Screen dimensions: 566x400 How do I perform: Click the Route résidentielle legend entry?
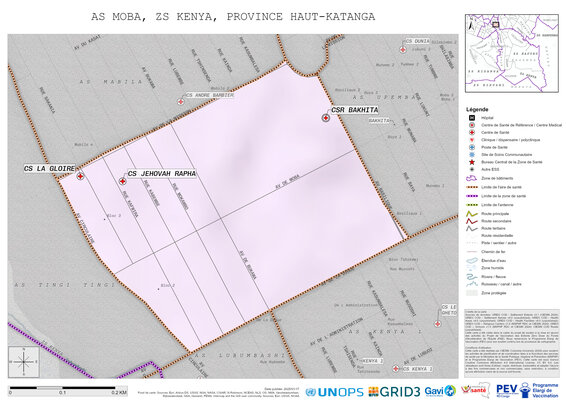coord(497,235)
